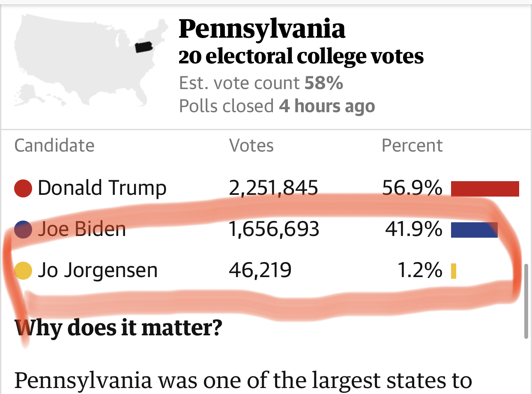Image resolution: width=532 pixels, height=394 pixels.
Task: Click the yellow Jo Jorgensen party dot
Action: pyautogui.click(x=23, y=271)
